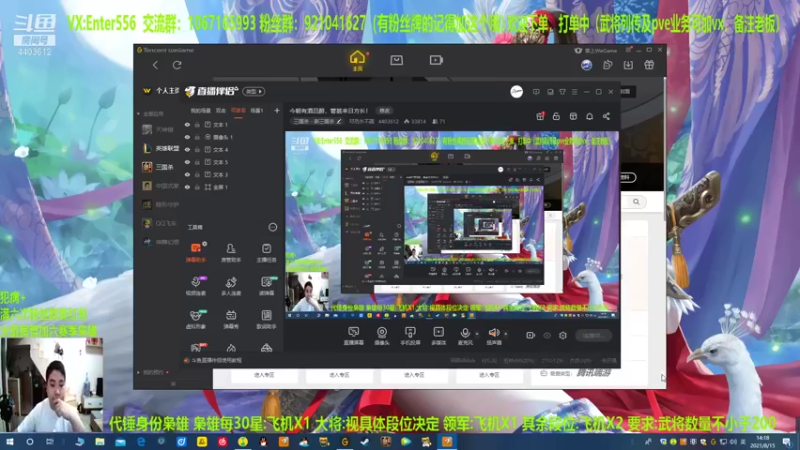
Task: Toggle visibility of 文本 3 source
Action: [187, 174]
